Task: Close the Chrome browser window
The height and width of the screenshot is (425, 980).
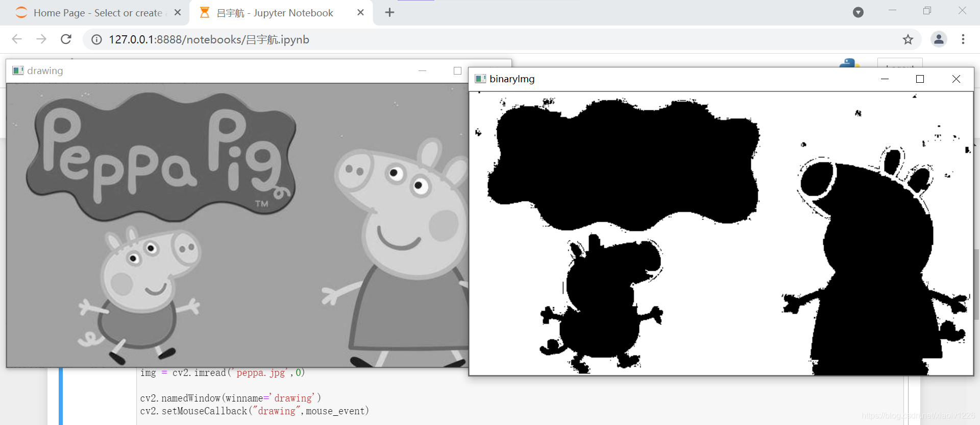Action: 962,11
